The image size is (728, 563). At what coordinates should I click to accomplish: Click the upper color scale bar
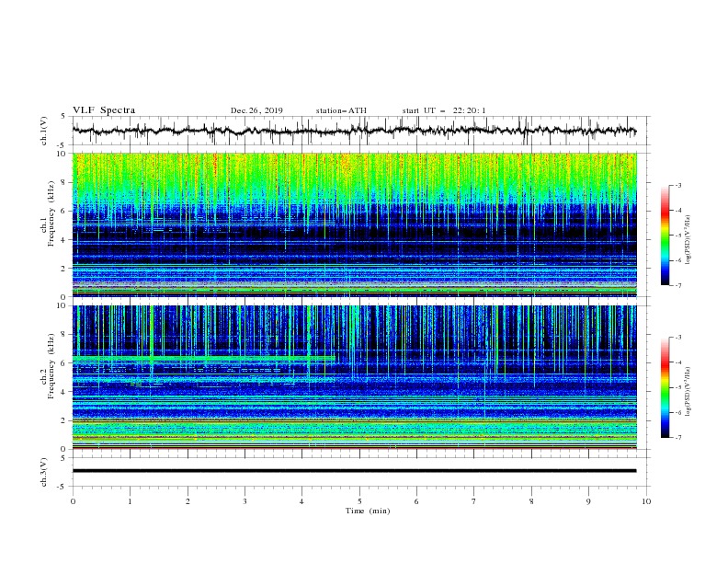(x=665, y=236)
